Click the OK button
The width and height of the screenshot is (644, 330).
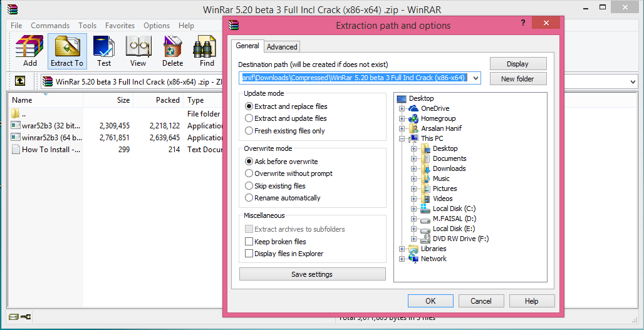point(430,301)
